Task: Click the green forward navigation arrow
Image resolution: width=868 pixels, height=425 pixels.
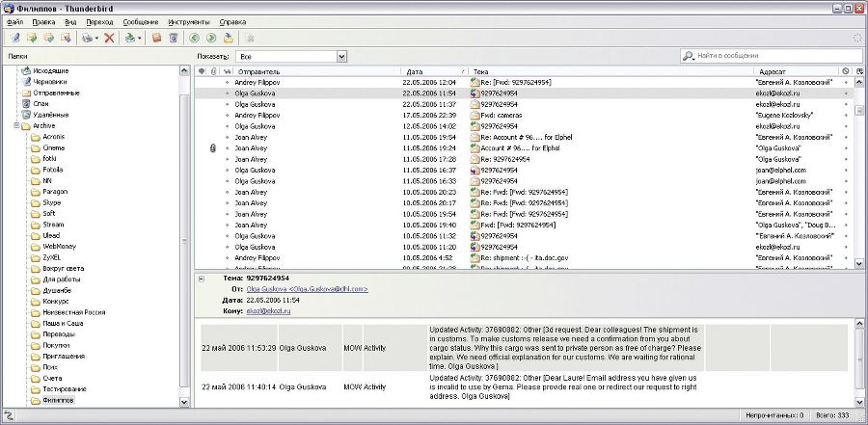Action: point(210,38)
